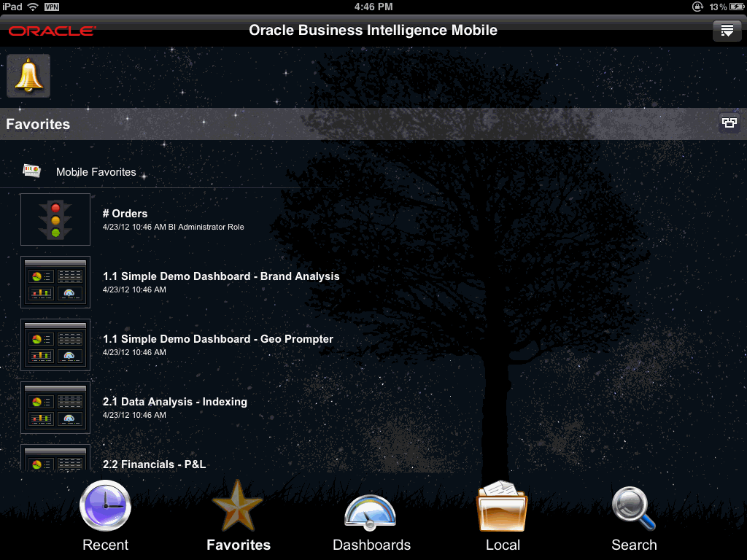Open 2.2 Financials - P&L title
Screen dimensions: 747x560
[155, 464]
